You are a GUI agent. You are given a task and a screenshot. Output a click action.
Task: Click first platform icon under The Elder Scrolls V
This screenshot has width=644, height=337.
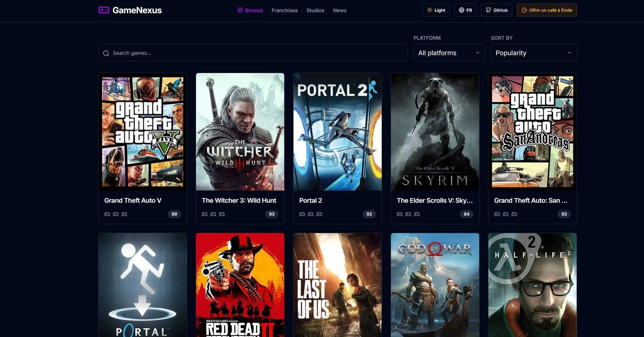(400, 214)
